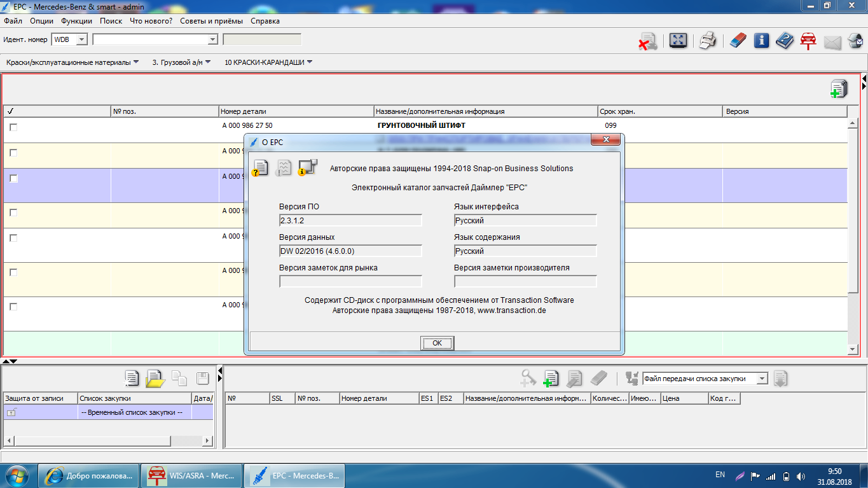The height and width of the screenshot is (488, 868).
Task: Click the data version field DW 02/2016
Action: coord(350,251)
